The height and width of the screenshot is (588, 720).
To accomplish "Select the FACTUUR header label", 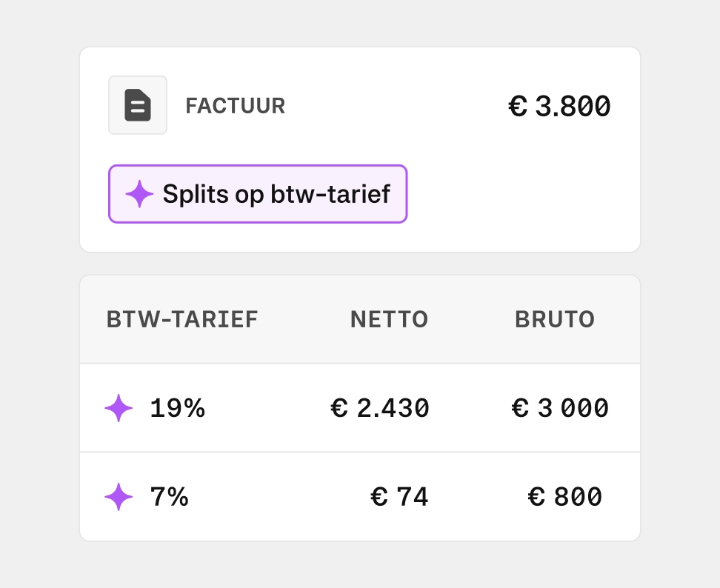I will 235,105.
